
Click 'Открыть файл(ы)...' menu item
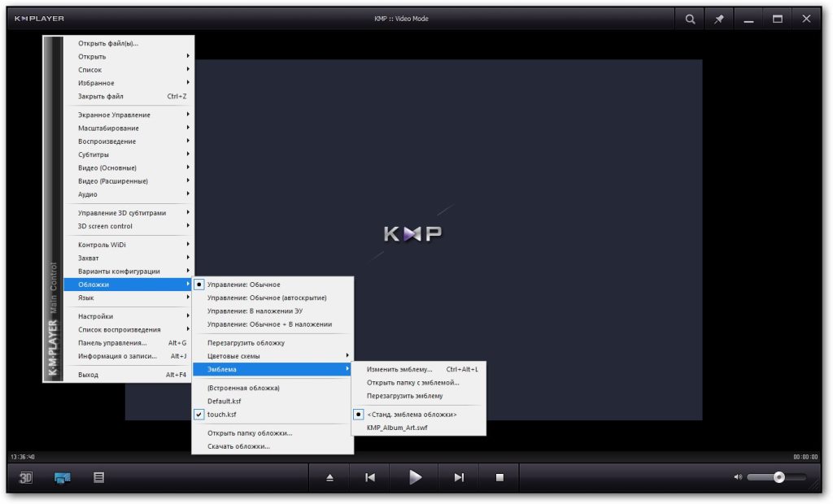click(x=108, y=43)
